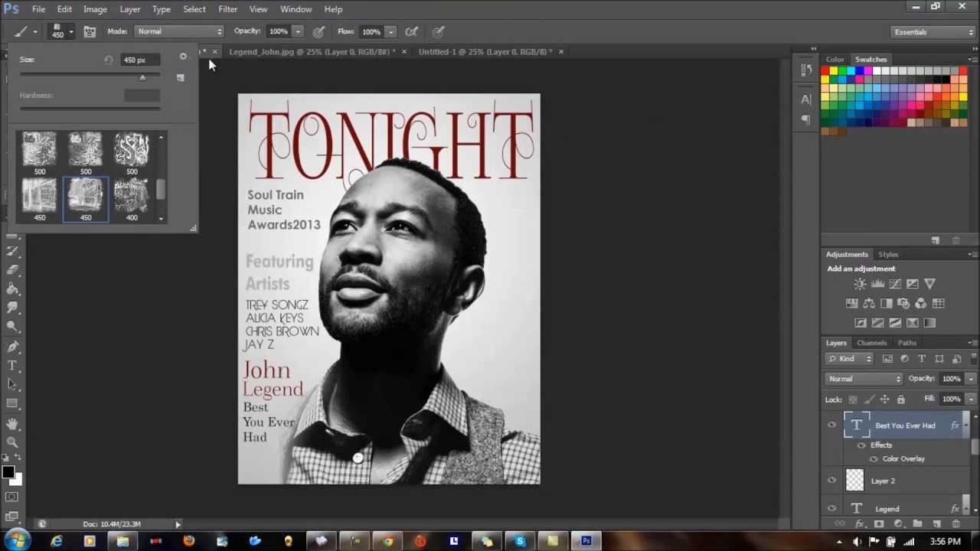Click the brush settings gear icon
Screen dimensions: 980x551
tap(183, 57)
